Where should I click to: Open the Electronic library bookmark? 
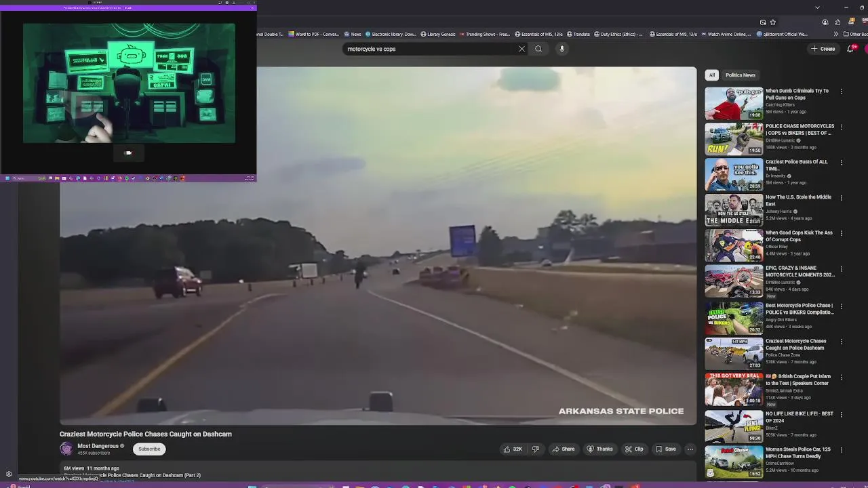point(391,34)
